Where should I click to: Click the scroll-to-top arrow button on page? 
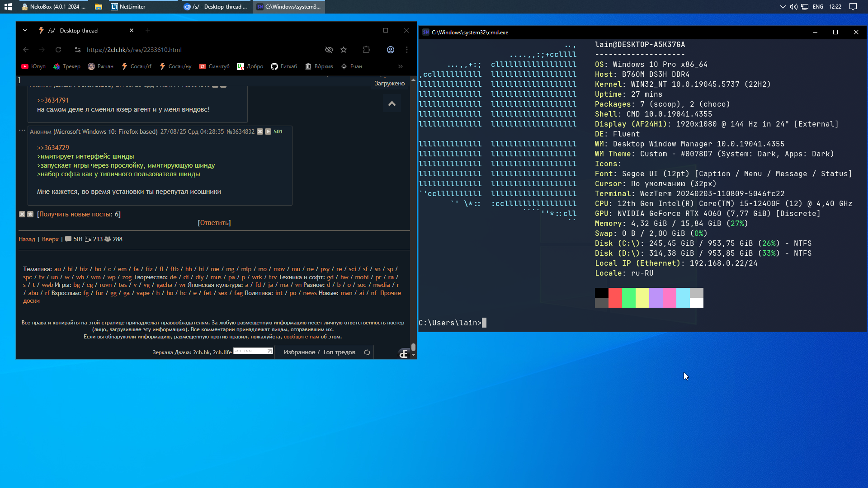[x=392, y=103]
